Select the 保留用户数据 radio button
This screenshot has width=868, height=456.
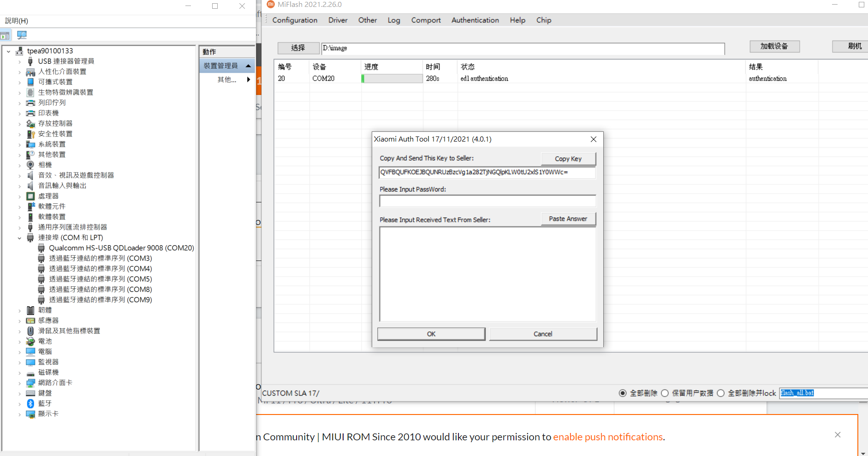pyautogui.click(x=665, y=393)
